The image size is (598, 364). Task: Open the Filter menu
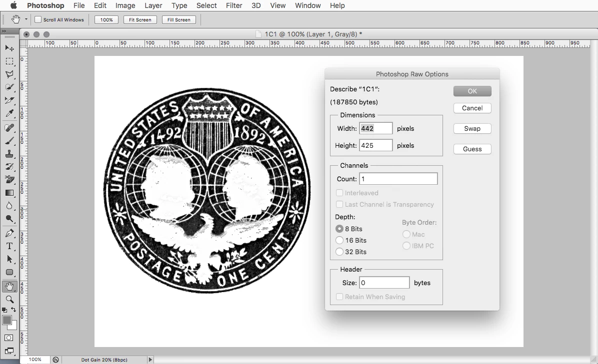234,5
